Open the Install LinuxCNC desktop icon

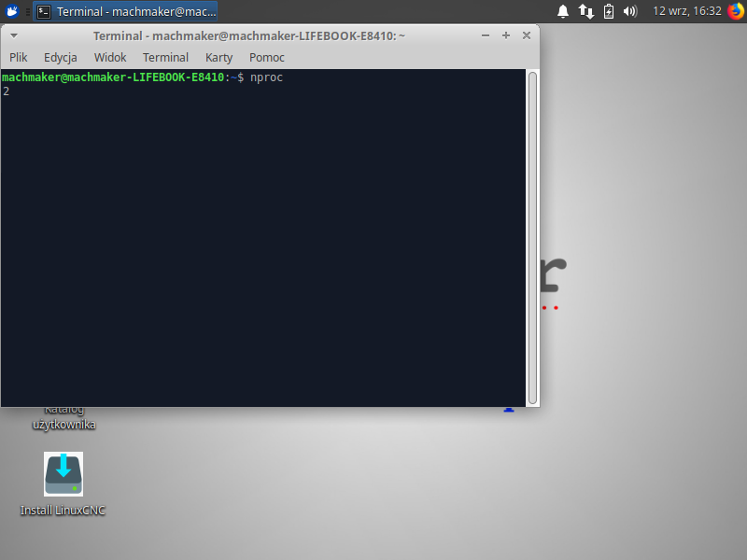tap(63, 474)
